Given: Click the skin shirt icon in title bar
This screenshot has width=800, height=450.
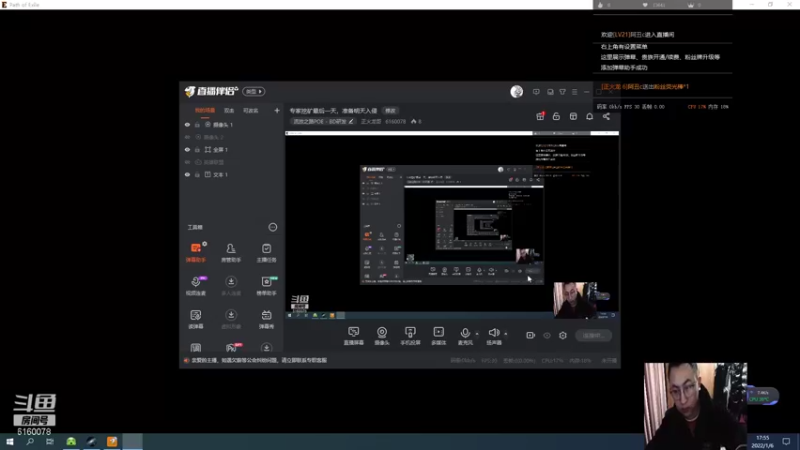Looking at the screenshot, I should click(563, 92).
